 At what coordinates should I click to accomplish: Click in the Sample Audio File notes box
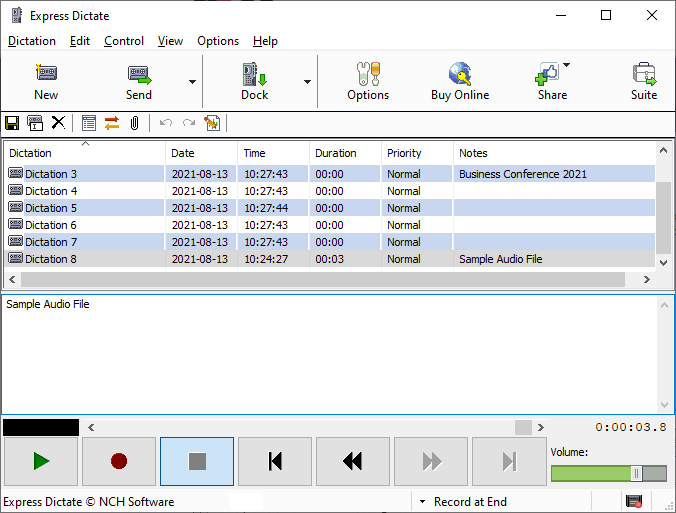click(x=330, y=354)
